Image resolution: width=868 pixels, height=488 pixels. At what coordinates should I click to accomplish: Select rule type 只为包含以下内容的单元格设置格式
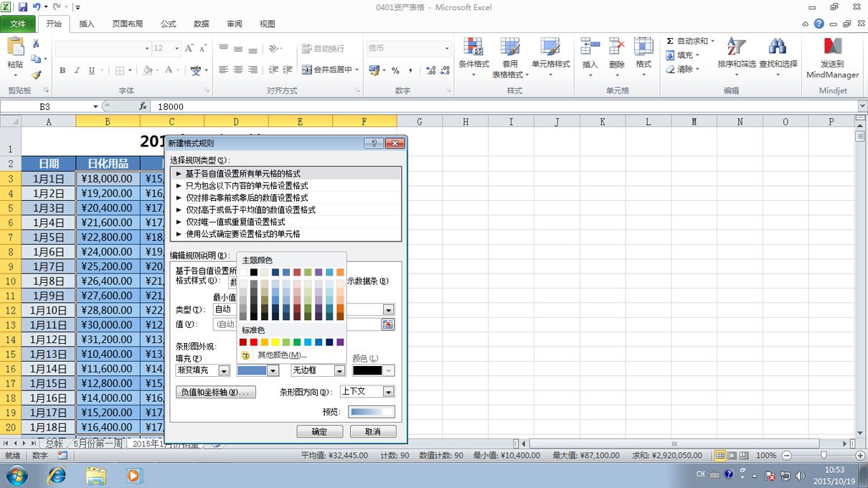tap(286, 186)
